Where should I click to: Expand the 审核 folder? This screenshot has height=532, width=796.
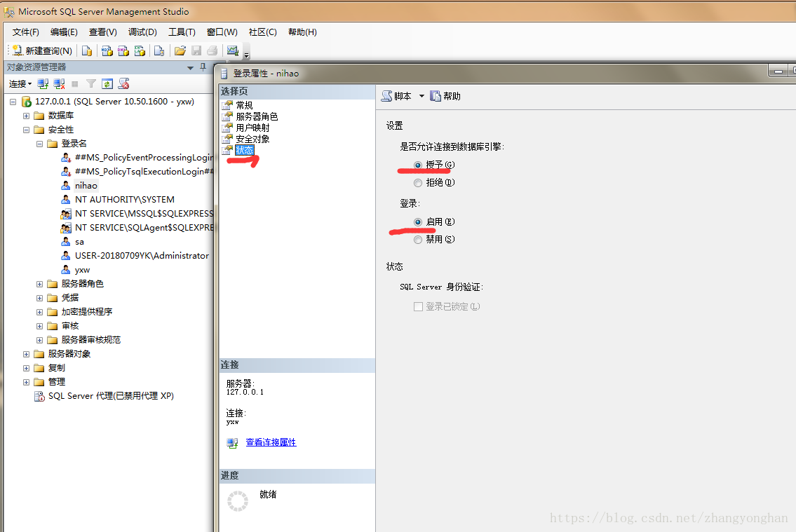tap(39, 326)
